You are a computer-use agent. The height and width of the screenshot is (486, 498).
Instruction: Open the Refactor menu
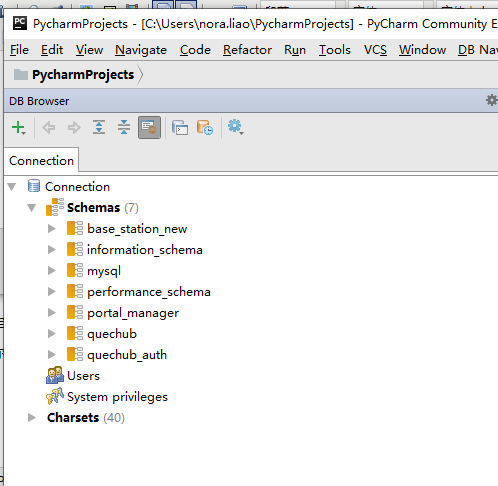pyautogui.click(x=247, y=50)
